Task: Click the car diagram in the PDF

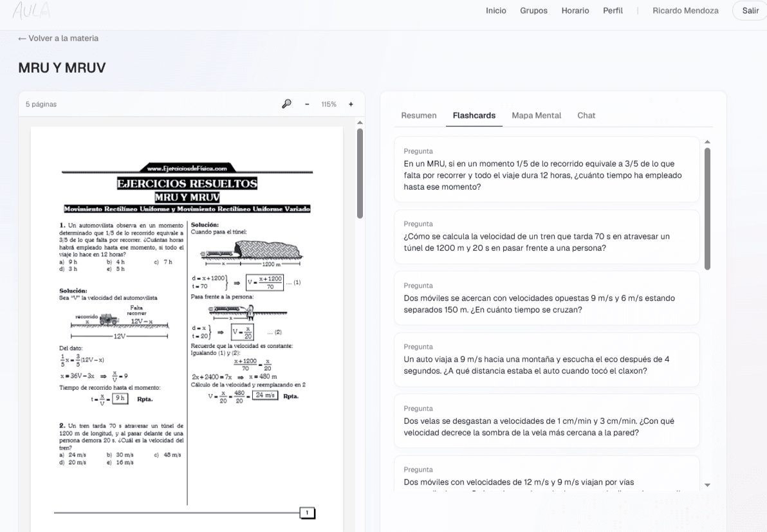Action: [x=120, y=323]
